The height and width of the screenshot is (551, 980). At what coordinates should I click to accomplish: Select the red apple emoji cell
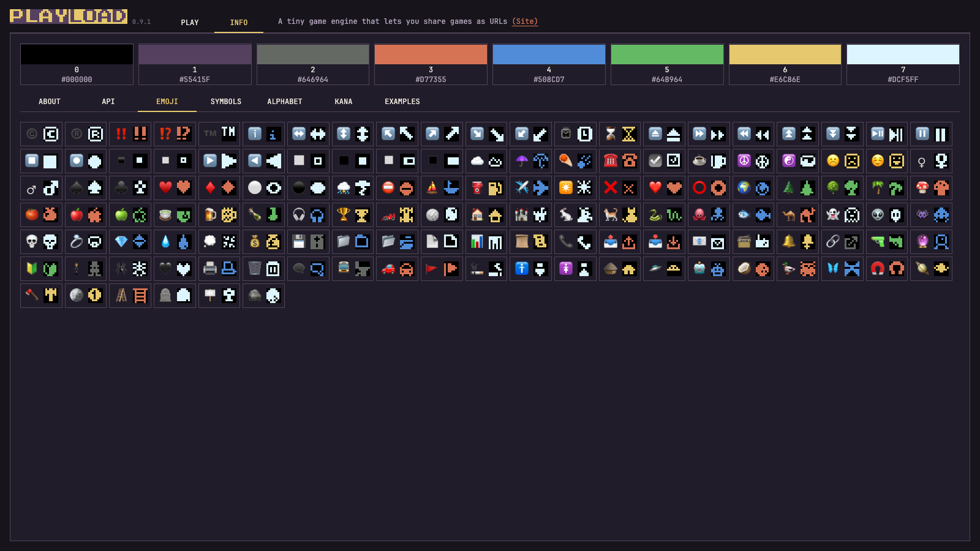pos(86,215)
